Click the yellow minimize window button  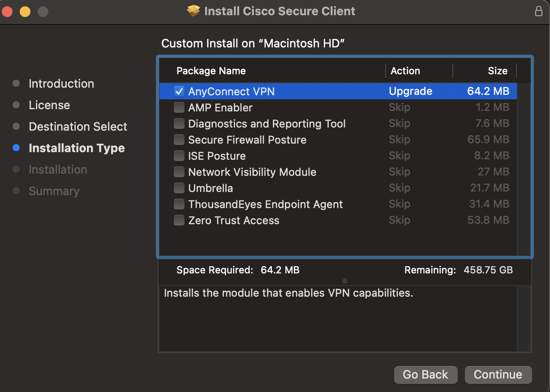pyautogui.click(x=25, y=11)
